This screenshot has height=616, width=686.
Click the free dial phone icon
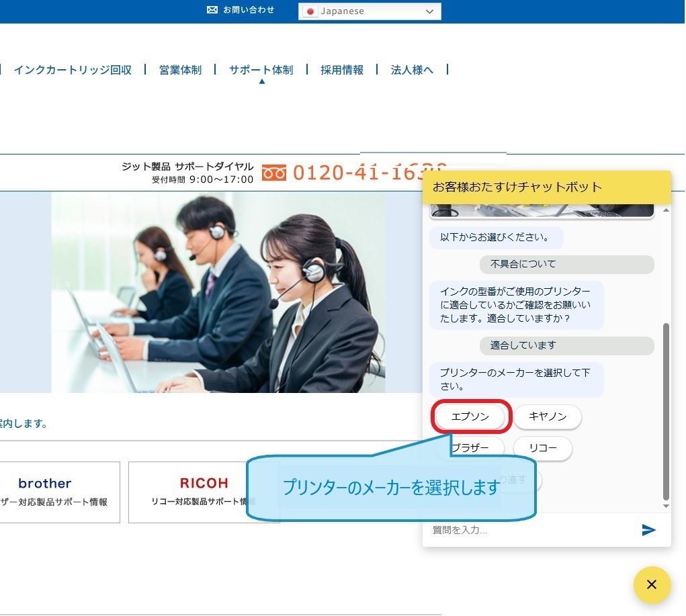click(x=274, y=173)
